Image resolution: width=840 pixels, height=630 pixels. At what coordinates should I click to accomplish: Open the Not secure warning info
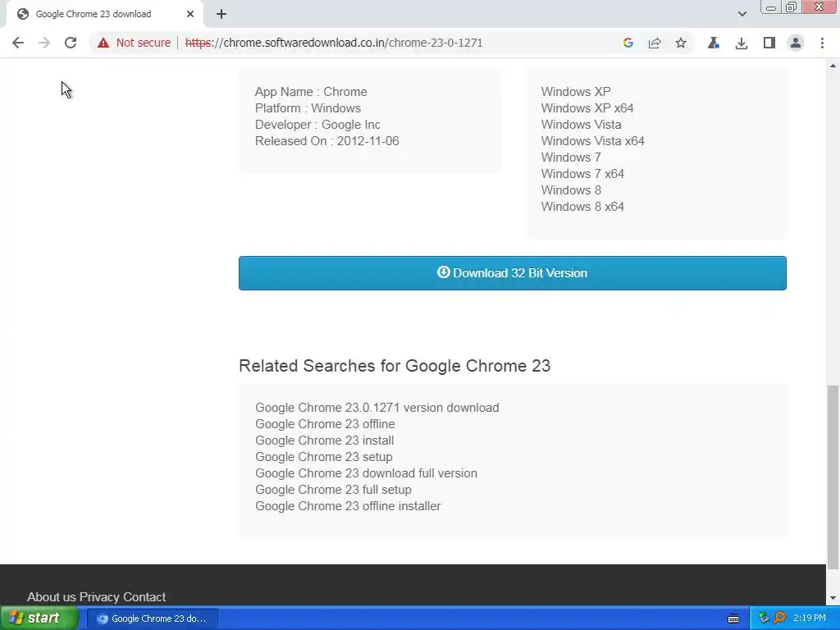[134, 43]
